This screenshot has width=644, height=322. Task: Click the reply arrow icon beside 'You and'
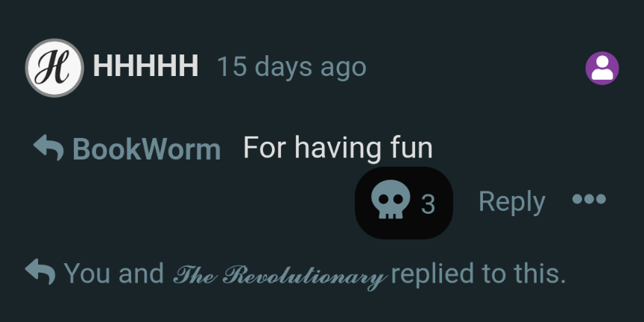pyautogui.click(x=40, y=271)
